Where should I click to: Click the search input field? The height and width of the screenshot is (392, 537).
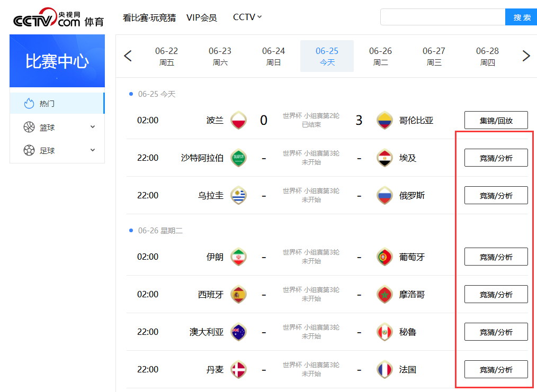pos(443,17)
